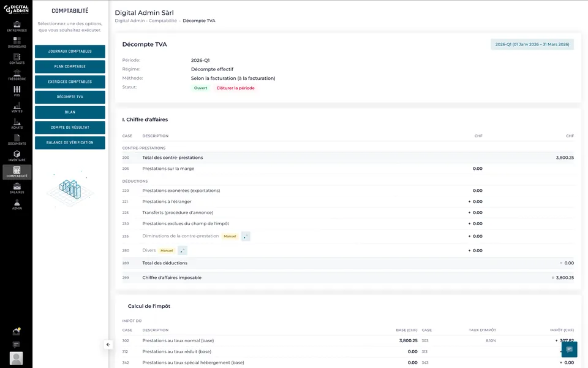Viewport: 588px width, 368px height.
Task: Open Bilan report
Action: 70,112
